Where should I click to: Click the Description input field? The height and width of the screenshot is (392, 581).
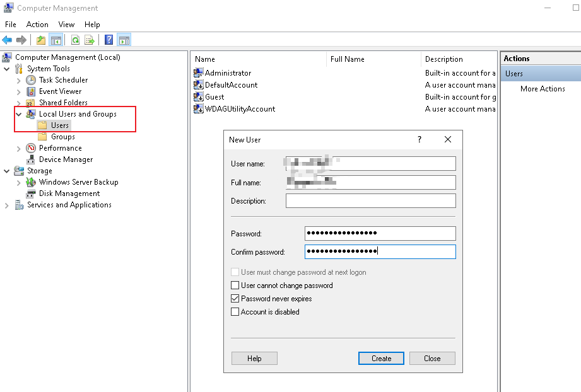pos(370,201)
